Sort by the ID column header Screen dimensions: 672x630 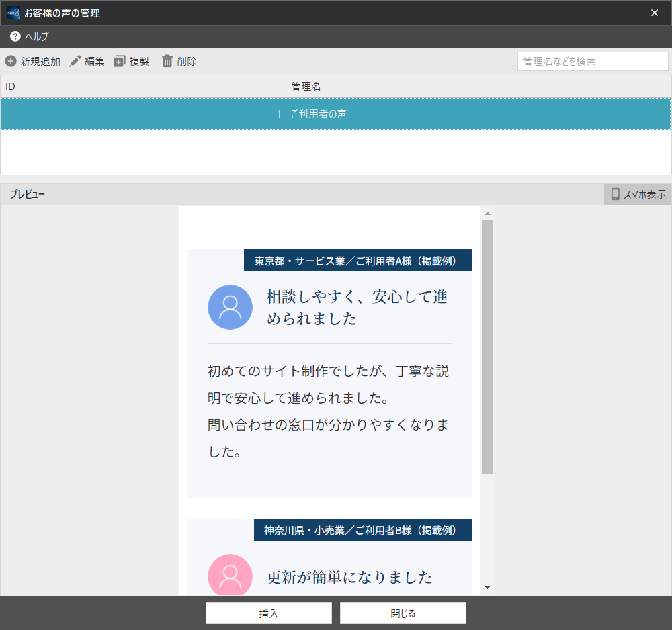pyautogui.click(x=143, y=87)
